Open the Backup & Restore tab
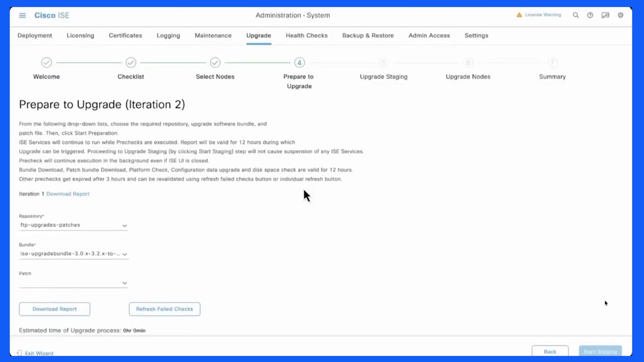This screenshot has width=644, height=362. (x=368, y=36)
